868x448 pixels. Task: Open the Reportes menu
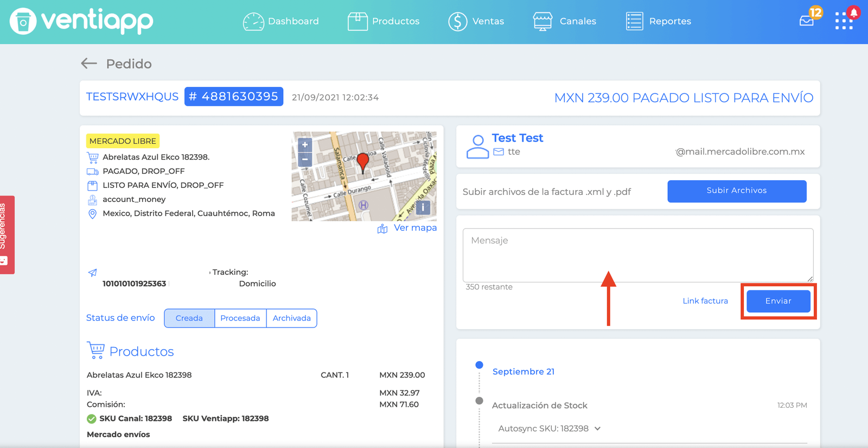[x=658, y=21]
